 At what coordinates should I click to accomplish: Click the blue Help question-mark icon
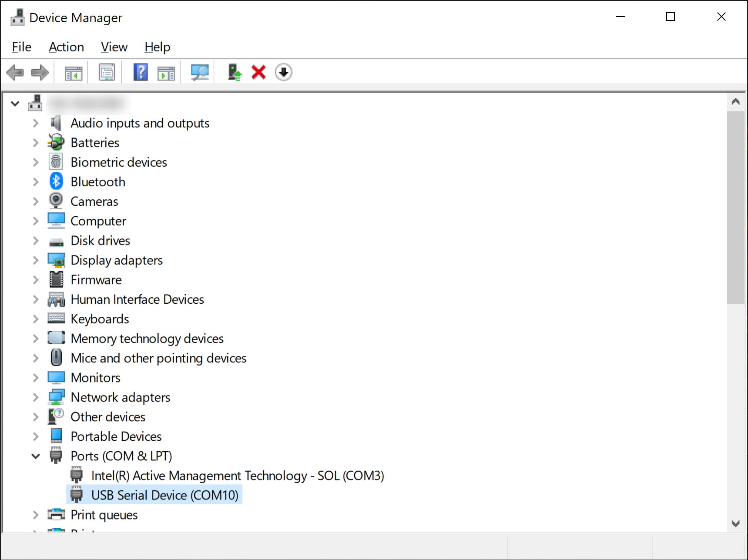coord(141,72)
